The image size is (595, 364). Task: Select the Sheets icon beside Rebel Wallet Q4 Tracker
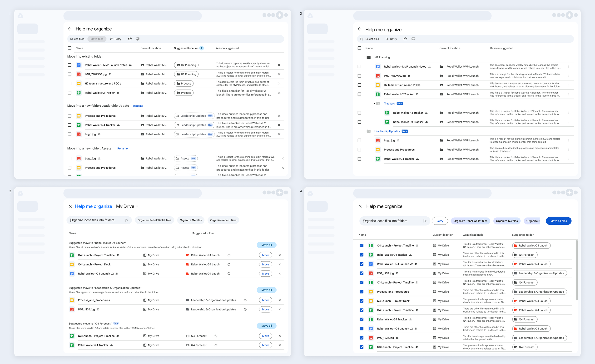79,125
